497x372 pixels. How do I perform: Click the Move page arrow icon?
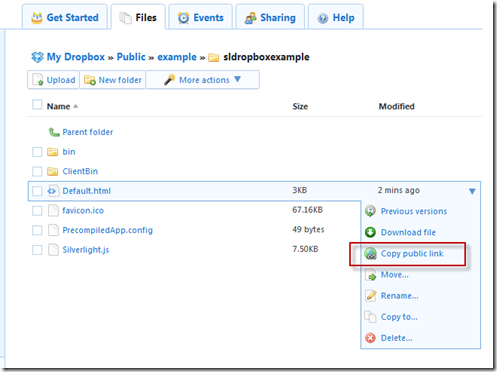(370, 275)
